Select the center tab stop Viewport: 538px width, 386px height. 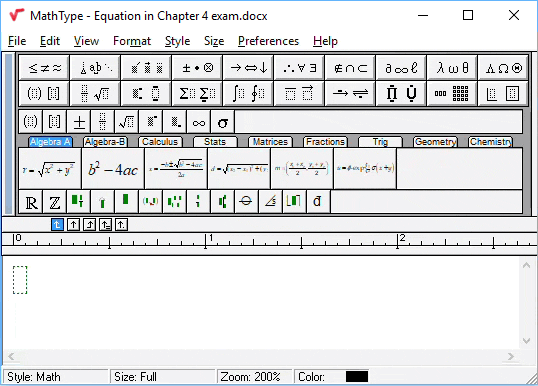click(x=73, y=225)
